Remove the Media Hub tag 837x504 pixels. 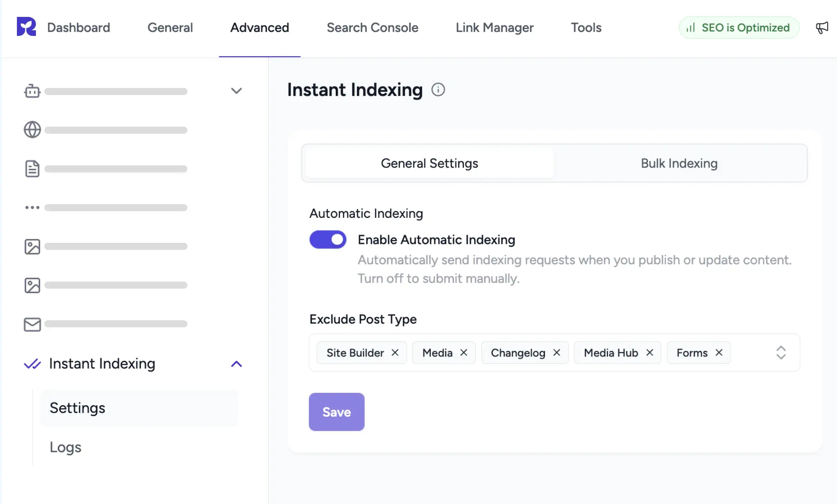click(650, 352)
